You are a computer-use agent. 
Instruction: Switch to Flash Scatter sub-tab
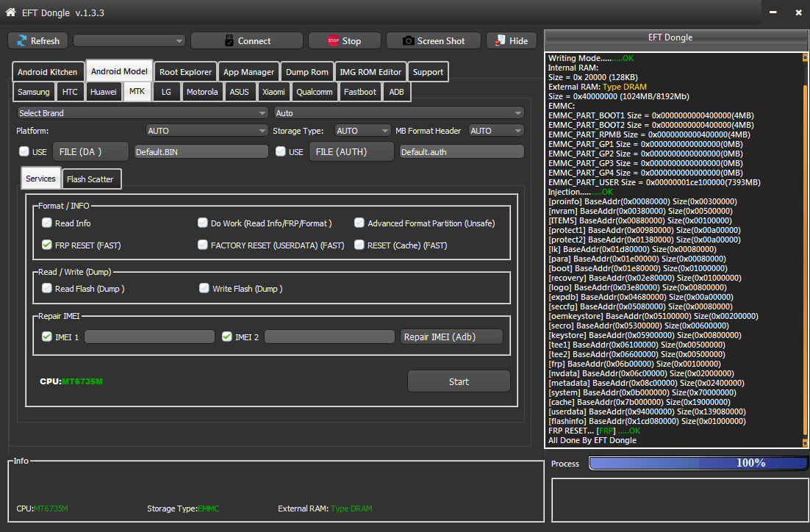click(91, 179)
